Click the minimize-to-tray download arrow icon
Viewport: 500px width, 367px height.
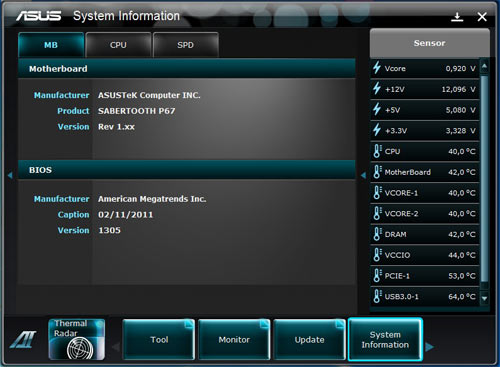click(457, 17)
